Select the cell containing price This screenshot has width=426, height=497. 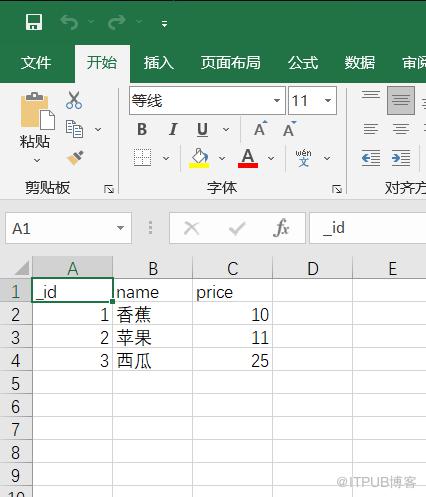pos(233,291)
